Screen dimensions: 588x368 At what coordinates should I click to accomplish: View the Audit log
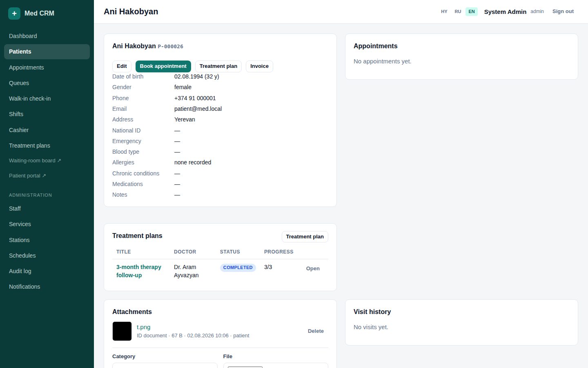(47, 271)
